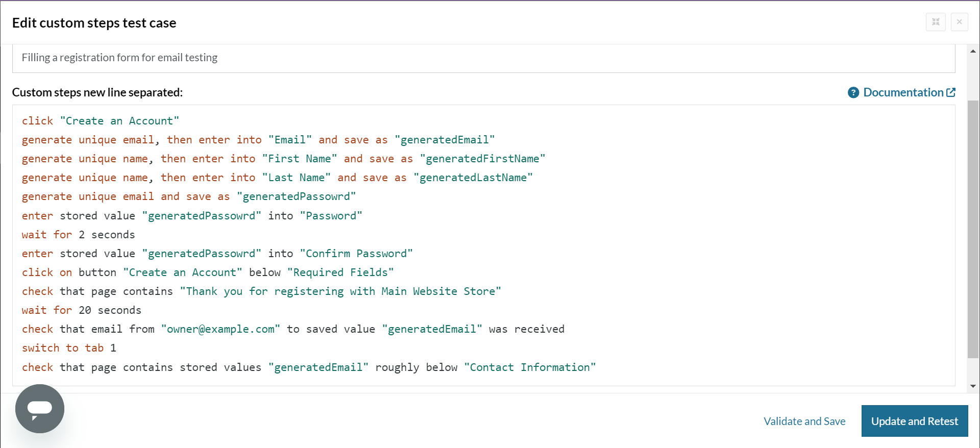Close the Edit custom steps dialog
The image size is (980, 448).
click(x=959, y=22)
